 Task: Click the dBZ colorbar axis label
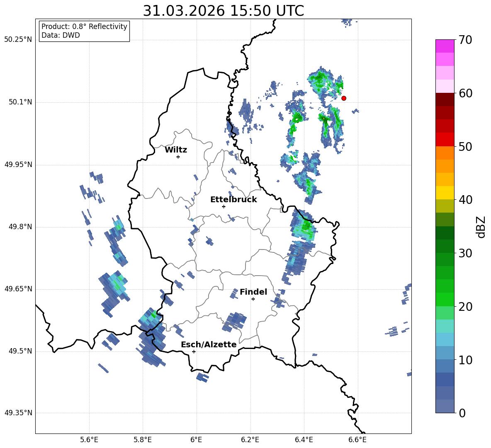[x=481, y=227]
